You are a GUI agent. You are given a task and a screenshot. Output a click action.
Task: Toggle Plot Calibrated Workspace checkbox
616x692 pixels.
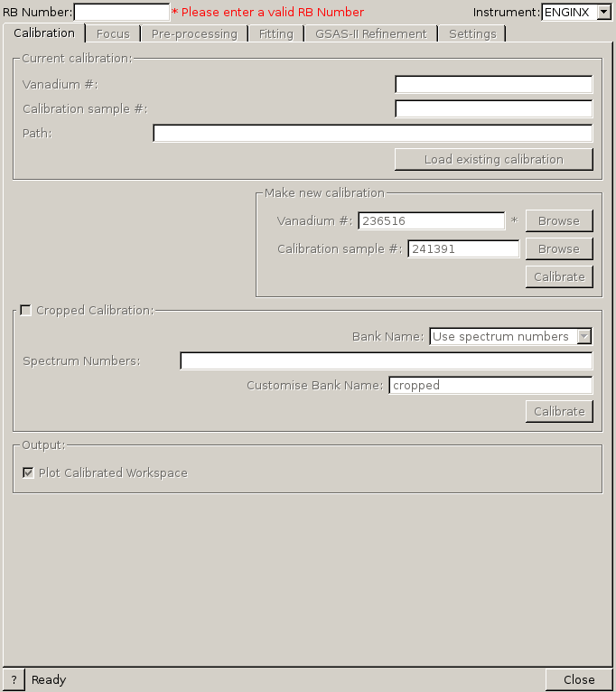(29, 473)
